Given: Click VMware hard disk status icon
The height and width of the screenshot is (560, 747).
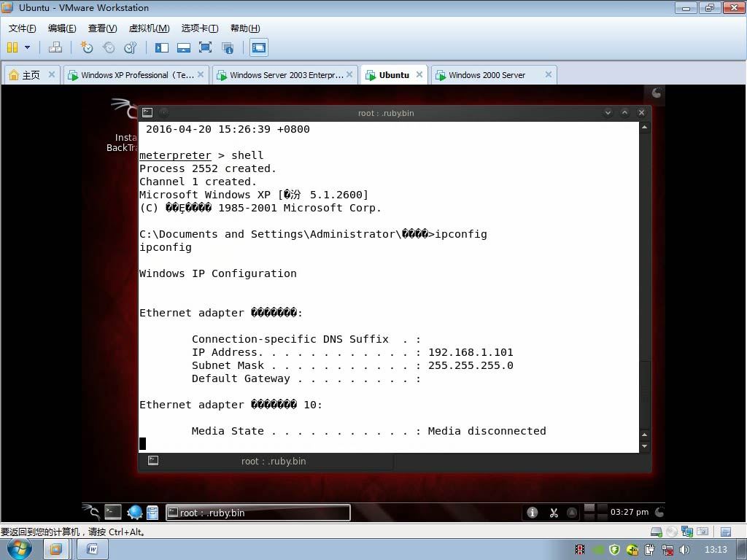Looking at the screenshot, I should 656,532.
